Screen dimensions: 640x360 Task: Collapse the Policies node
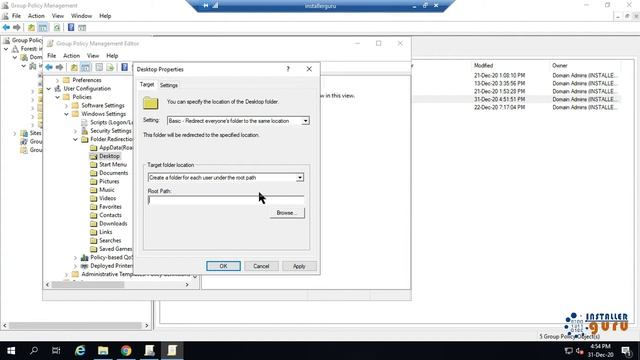pyautogui.click(x=58, y=97)
